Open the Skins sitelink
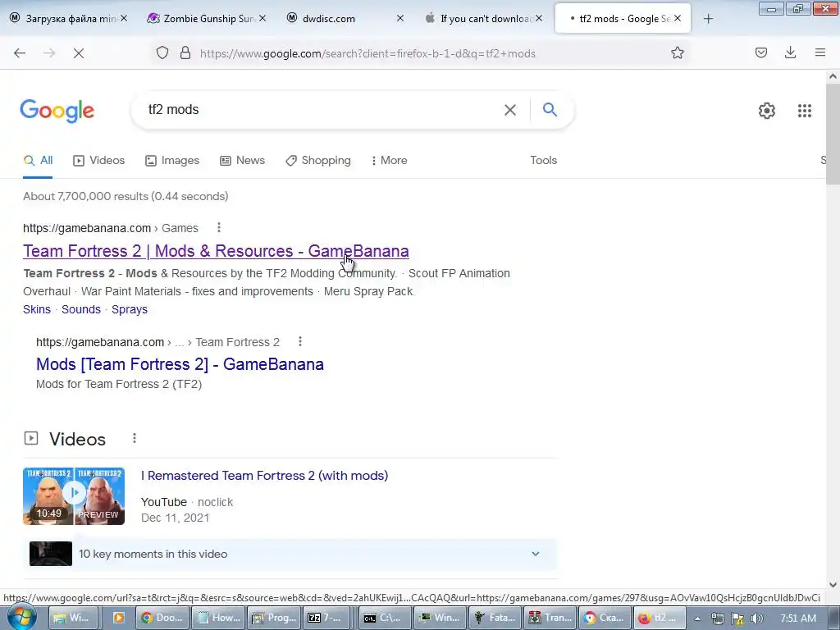 coord(37,309)
